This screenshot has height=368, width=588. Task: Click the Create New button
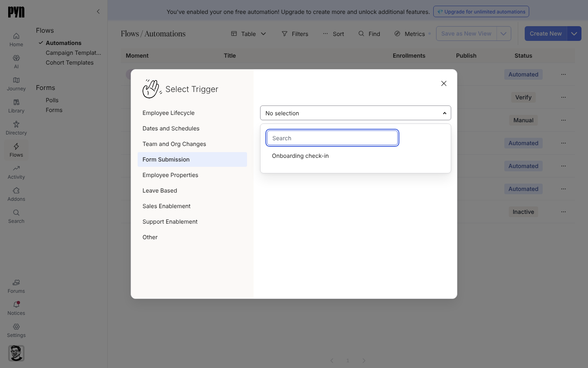[x=546, y=34]
